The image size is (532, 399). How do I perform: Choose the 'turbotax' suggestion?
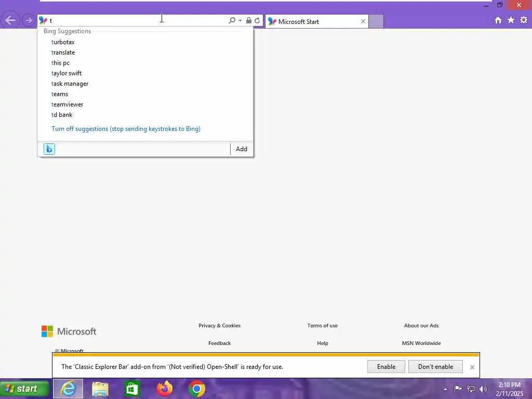tap(63, 42)
